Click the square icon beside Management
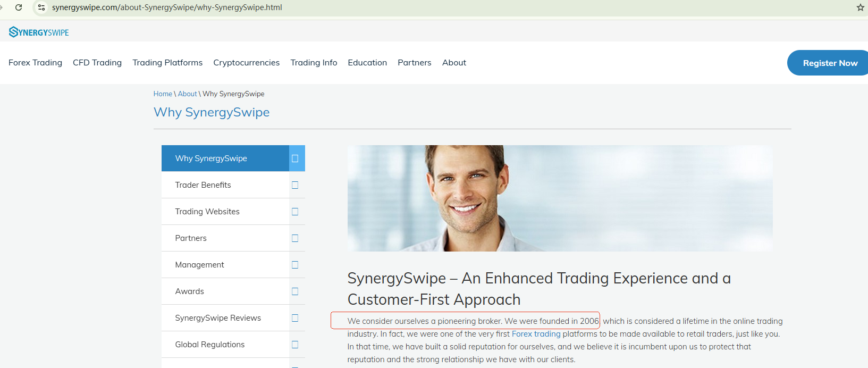 (295, 265)
